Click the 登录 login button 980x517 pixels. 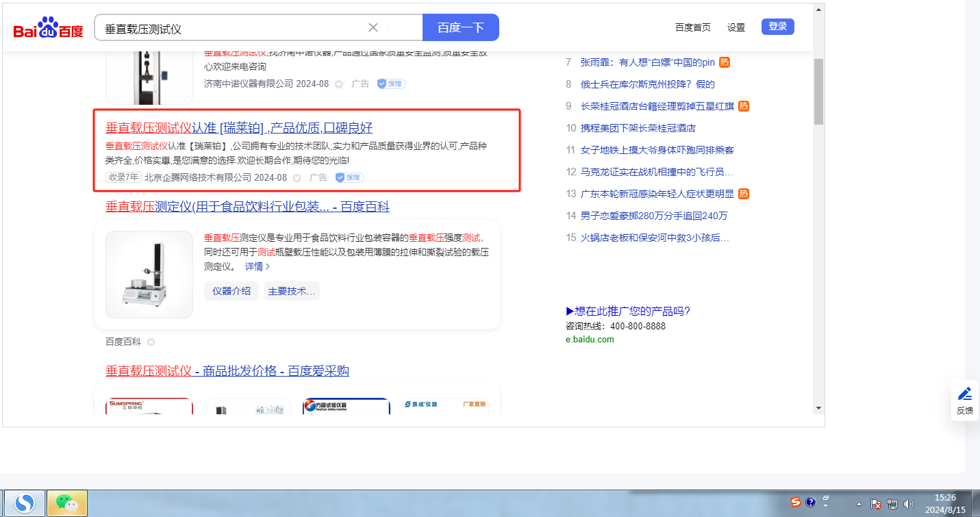[x=777, y=27]
